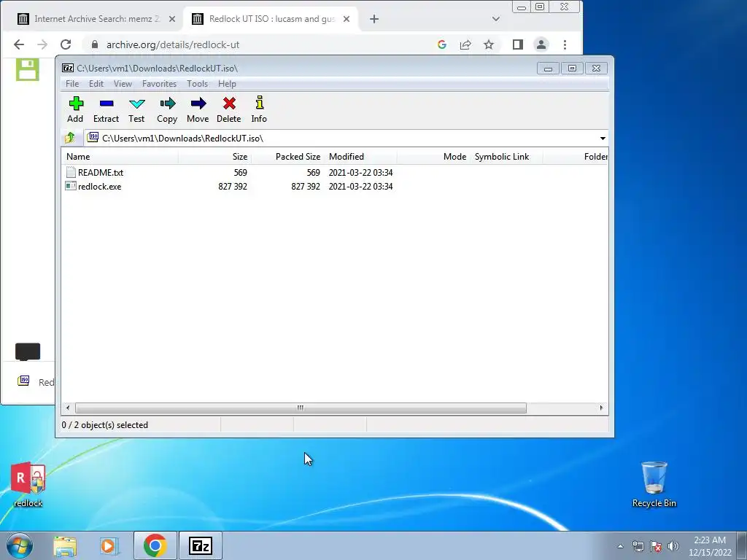The height and width of the screenshot is (560, 747).
Task: Open the Tools menu in 7-Zip
Action: [197, 84]
